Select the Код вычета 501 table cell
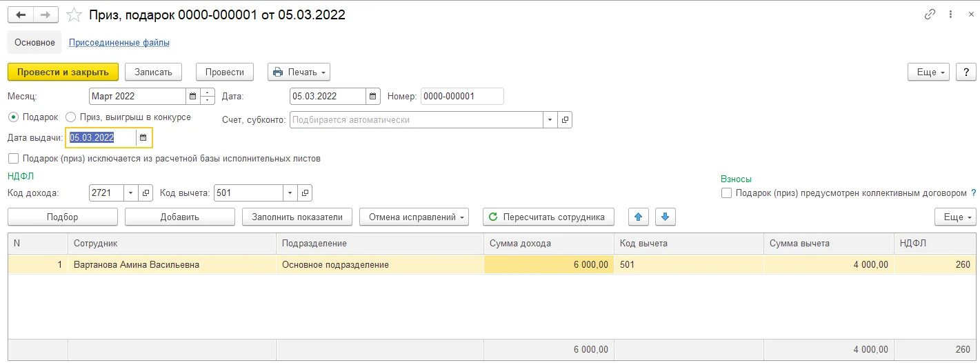Image resolution: width=980 pixels, height=363 pixels. (689, 264)
